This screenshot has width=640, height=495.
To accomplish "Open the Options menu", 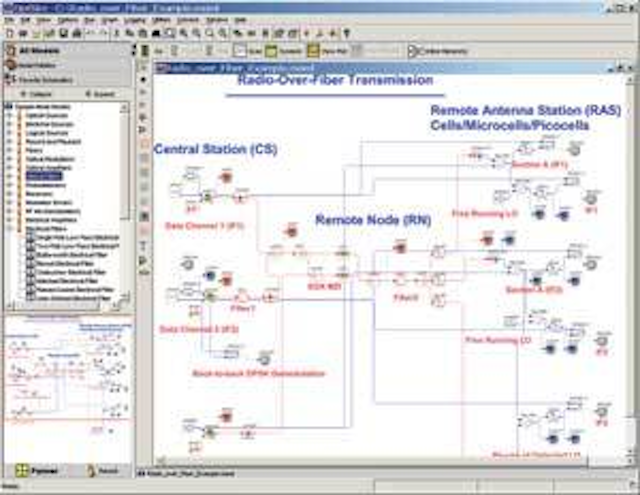I will coord(68,20).
